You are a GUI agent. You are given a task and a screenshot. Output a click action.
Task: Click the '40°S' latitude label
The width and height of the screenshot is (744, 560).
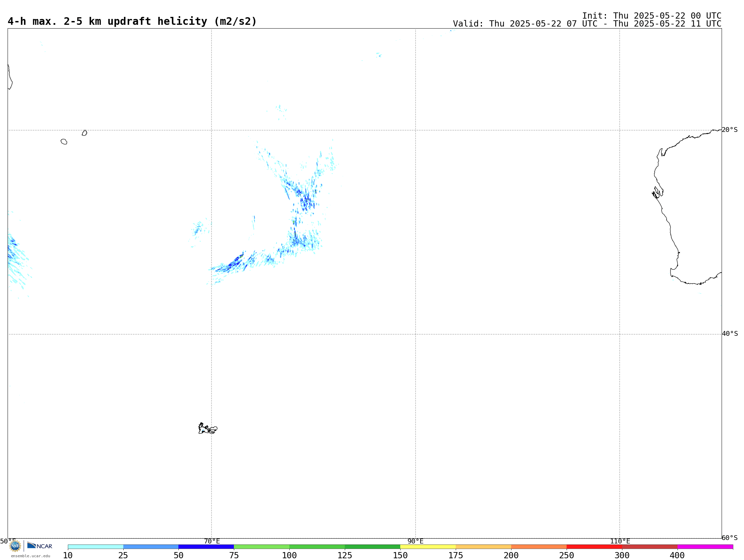(x=730, y=334)
